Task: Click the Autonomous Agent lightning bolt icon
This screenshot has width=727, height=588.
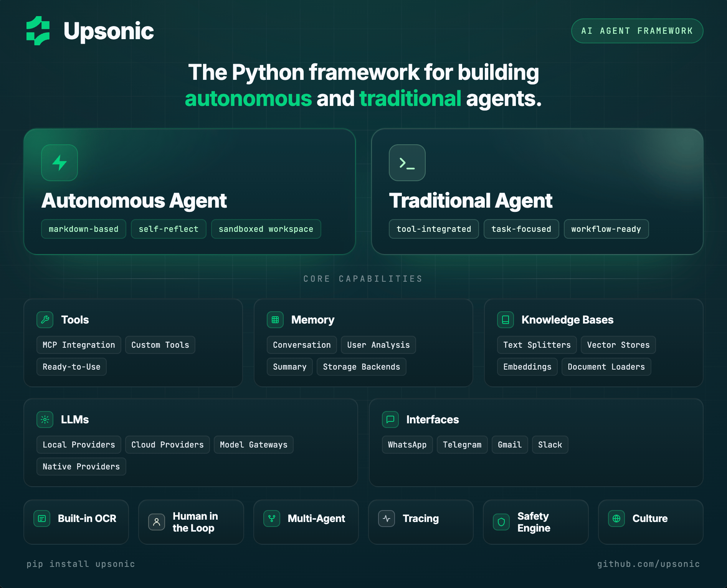Action: pos(59,163)
